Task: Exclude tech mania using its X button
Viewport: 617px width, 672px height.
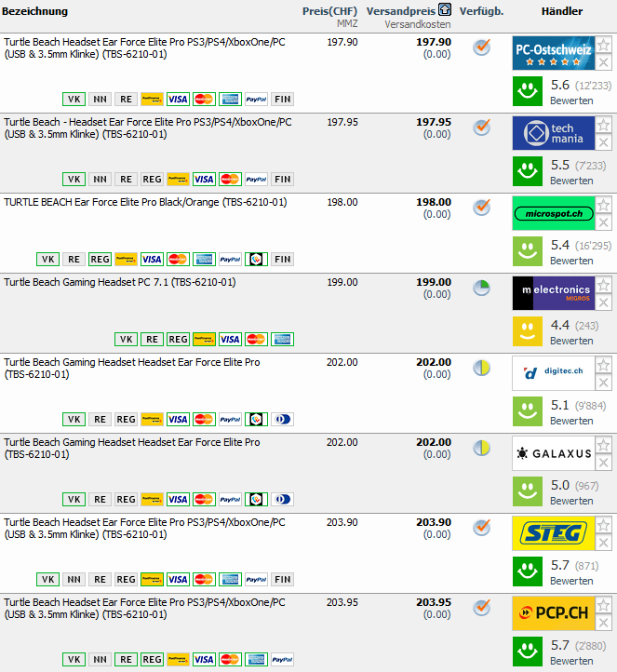Action: click(603, 142)
